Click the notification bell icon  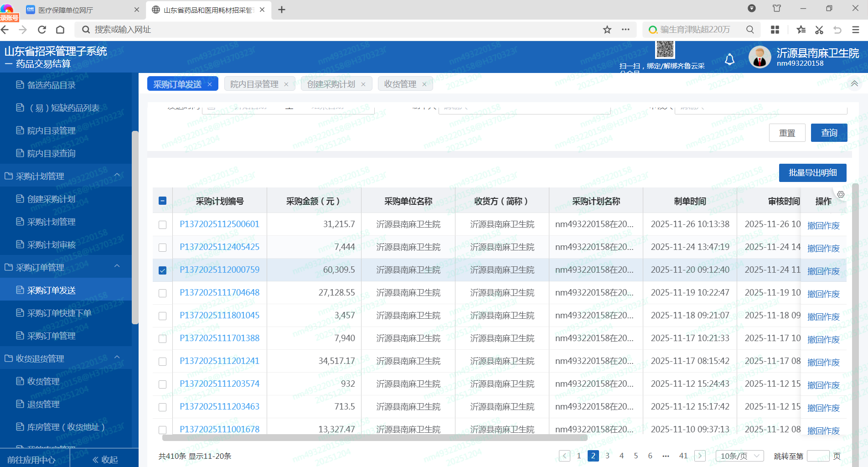(729, 59)
